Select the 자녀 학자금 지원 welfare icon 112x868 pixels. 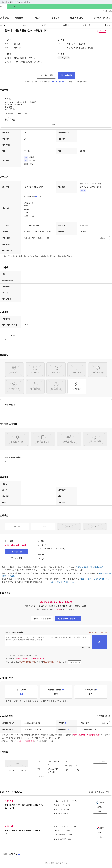click(x=98, y=370)
